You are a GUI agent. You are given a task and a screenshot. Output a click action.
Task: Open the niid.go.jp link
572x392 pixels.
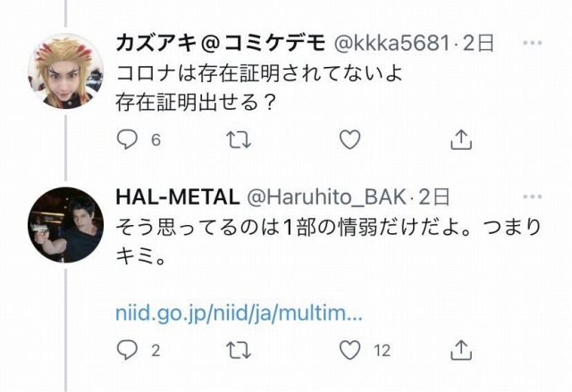point(239,313)
